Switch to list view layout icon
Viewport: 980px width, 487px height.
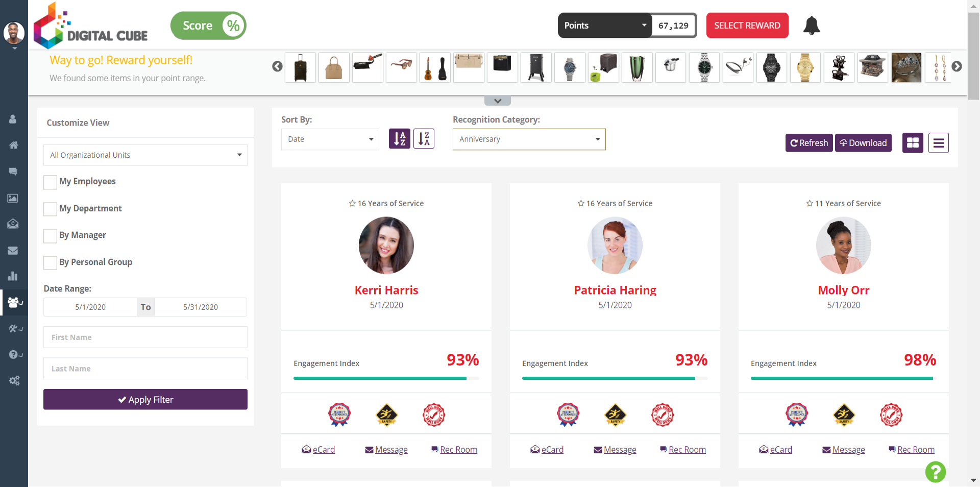click(x=938, y=143)
